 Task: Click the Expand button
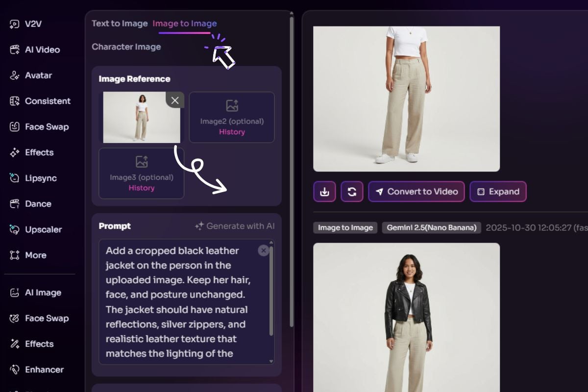pyautogui.click(x=498, y=192)
